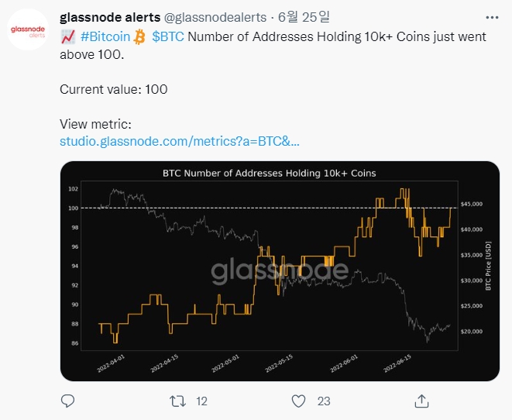
Task: Click the chart-increasing emoji at tweet start
Action: point(67,36)
